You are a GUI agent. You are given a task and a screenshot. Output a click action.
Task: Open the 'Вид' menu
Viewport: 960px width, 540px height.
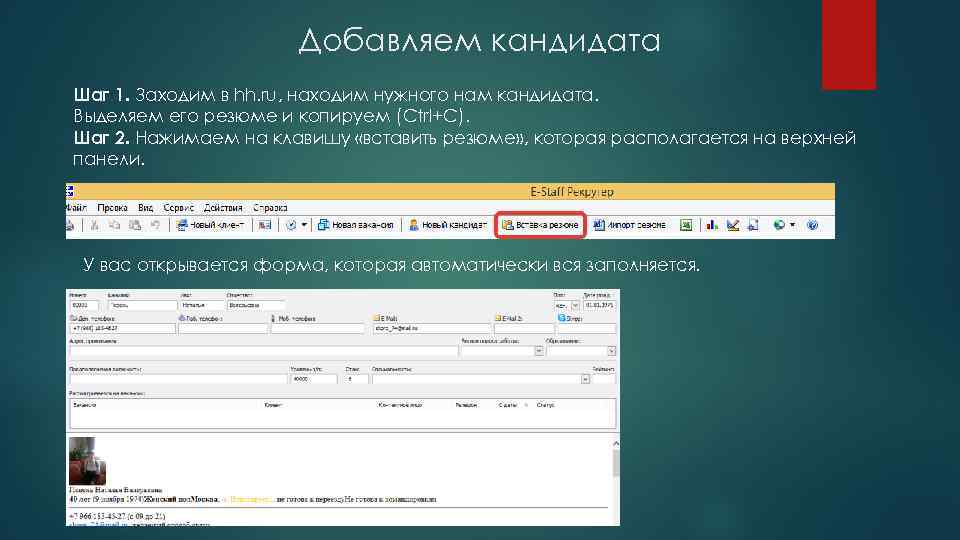pos(145,208)
